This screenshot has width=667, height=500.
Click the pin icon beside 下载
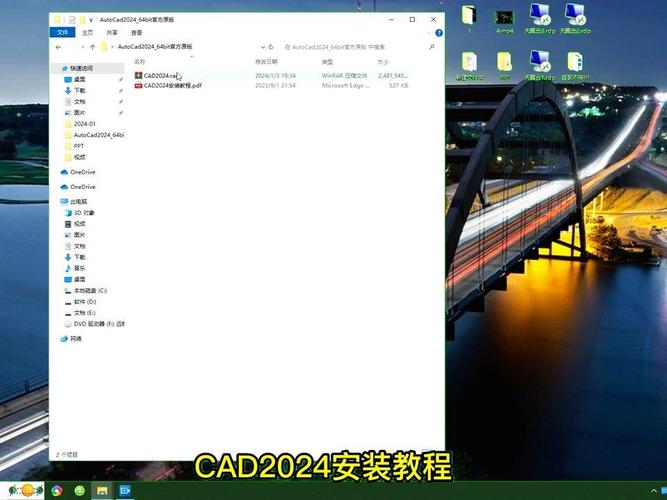121,91
